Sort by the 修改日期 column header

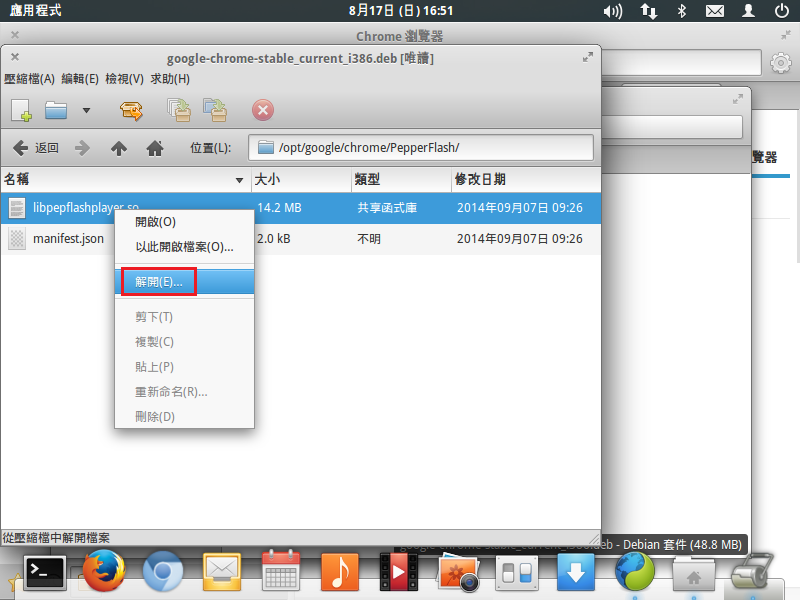[x=526, y=180]
